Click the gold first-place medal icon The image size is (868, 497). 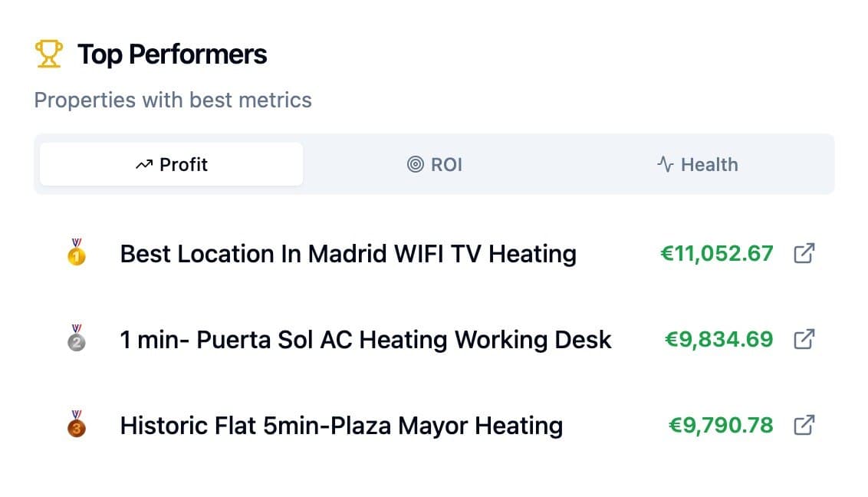click(x=77, y=252)
